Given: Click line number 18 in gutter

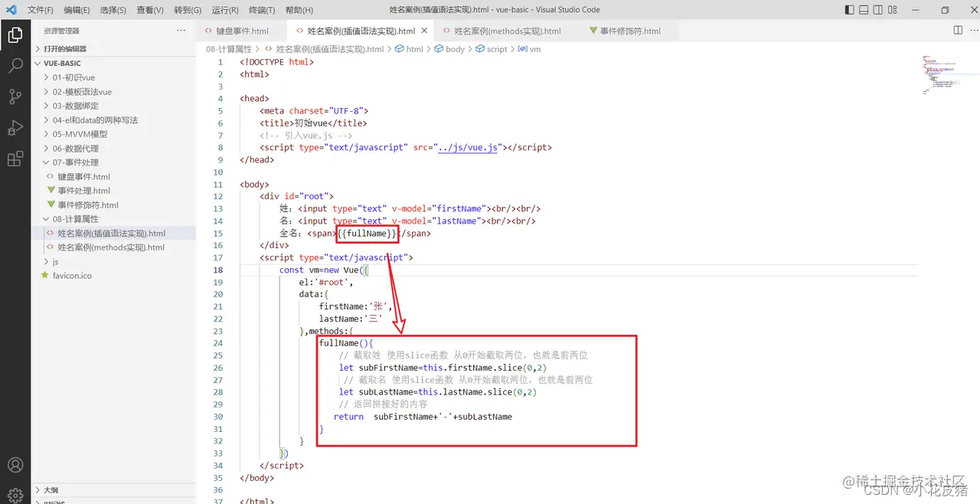Looking at the screenshot, I should coord(217,270).
